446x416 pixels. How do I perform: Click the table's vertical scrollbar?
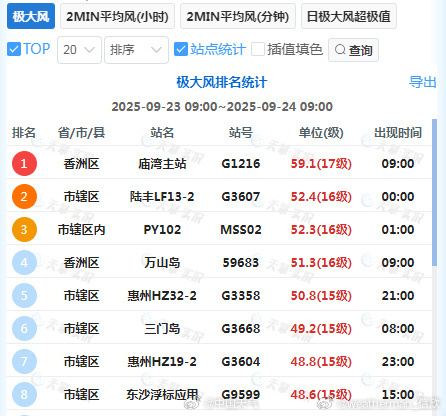coord(434,192)
